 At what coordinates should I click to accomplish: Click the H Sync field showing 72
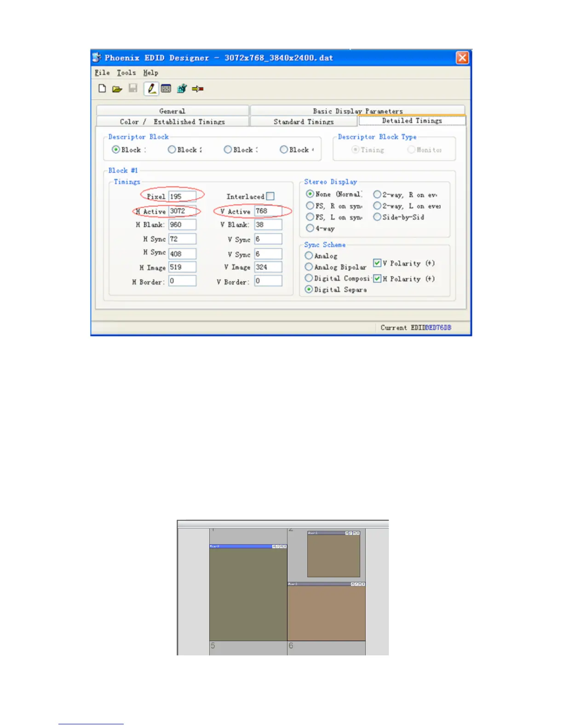[182, 239]
